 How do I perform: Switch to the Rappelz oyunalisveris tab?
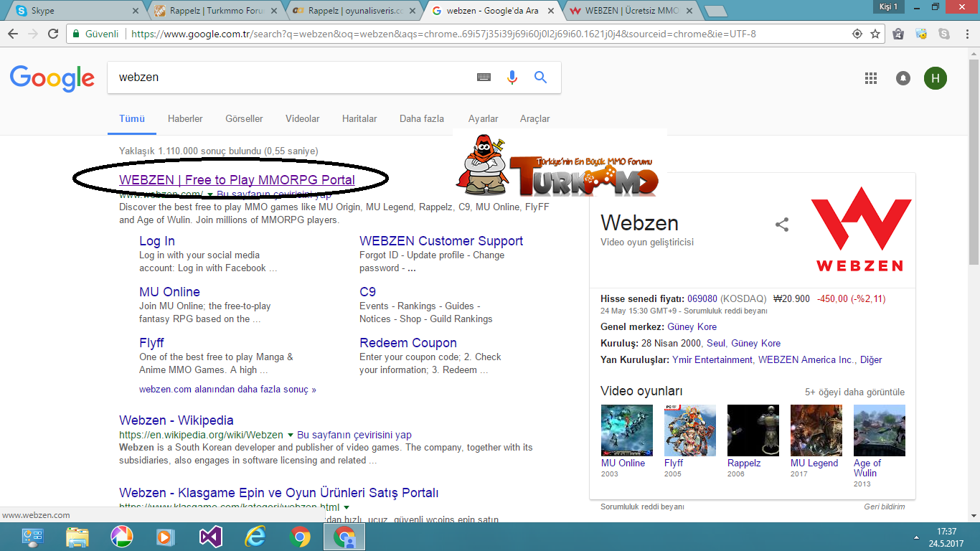(x=354, y=11)
